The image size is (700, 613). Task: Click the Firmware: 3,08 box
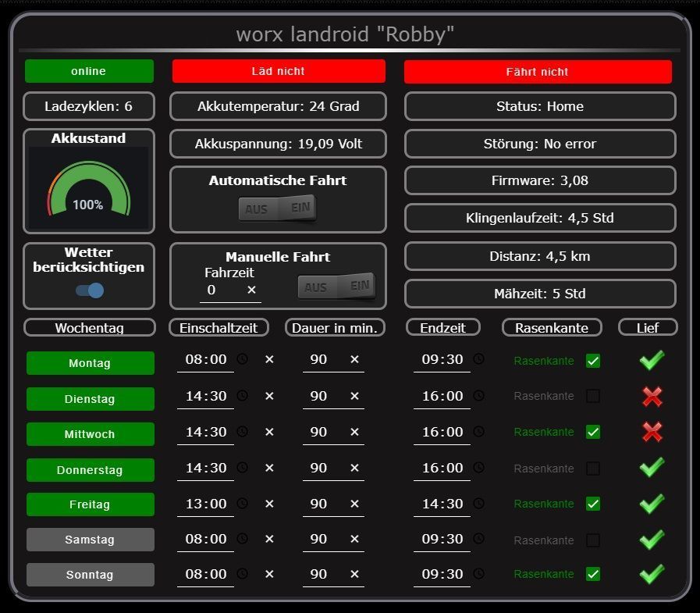tap(540, 180)
